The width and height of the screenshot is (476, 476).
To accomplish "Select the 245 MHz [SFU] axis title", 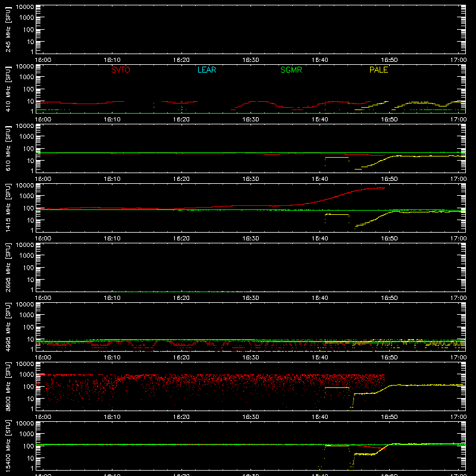I will [x=8, y=29].
